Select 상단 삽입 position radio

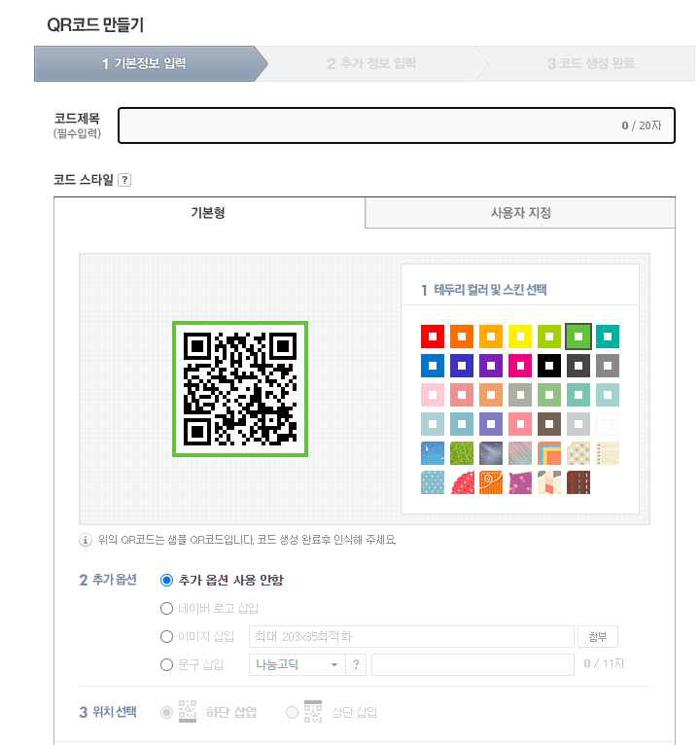(x=292, y=712)
